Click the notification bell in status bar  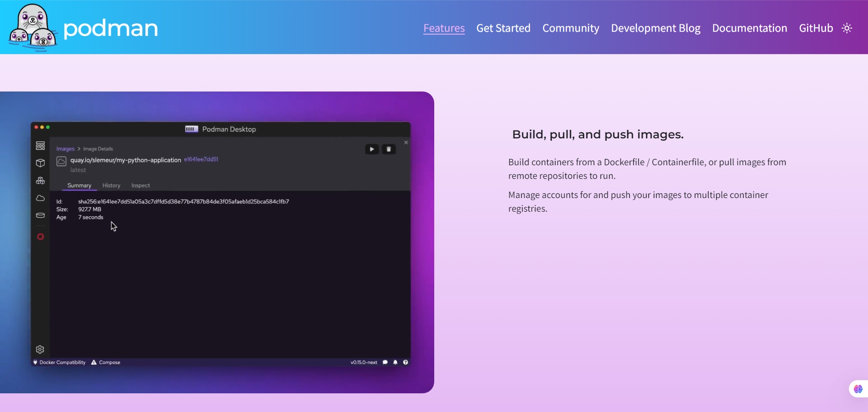coord(395,362)
